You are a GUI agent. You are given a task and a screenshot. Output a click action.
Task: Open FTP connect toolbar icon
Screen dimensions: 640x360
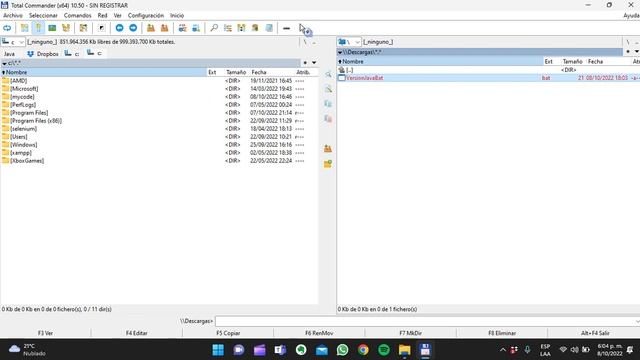click(x=182, y=28)
